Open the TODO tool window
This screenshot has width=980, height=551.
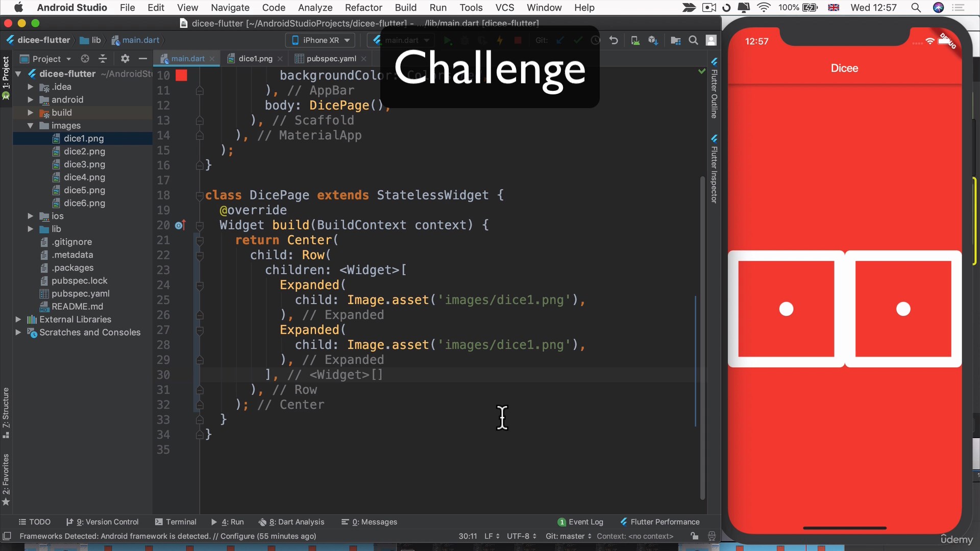coord(34,522)
